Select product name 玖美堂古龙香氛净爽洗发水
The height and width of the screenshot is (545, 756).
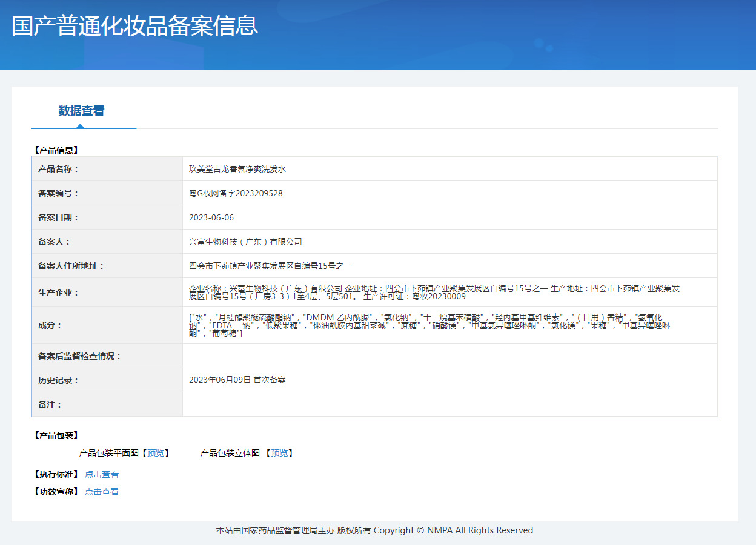[x=237, y=169]
